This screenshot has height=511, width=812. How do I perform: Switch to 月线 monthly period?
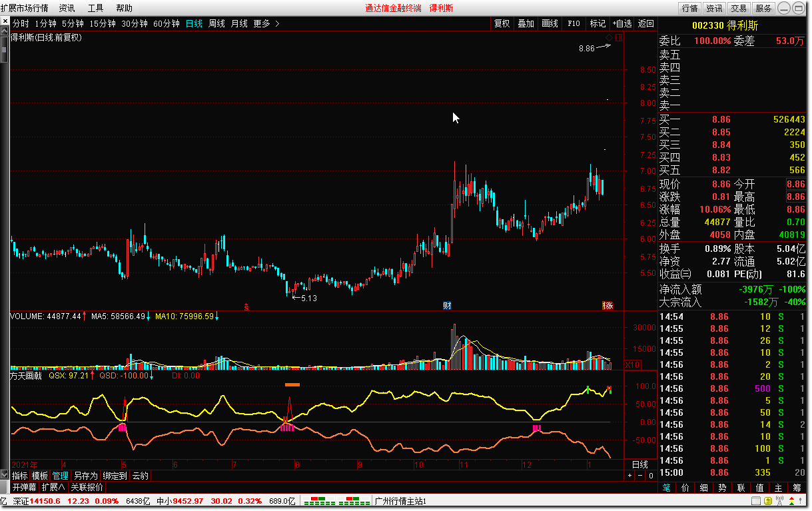239,23
